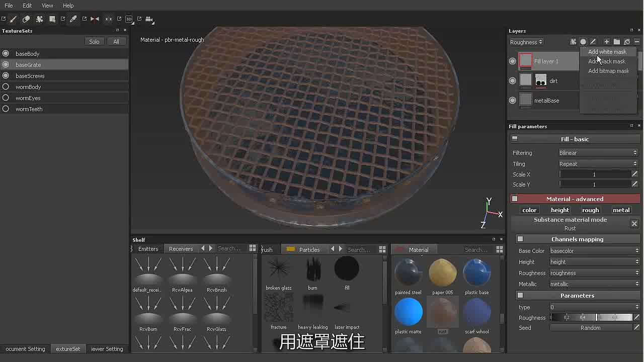Image resolution: width=644 pixels, height=362 pixels.
Task: Open the Edit menu
Action: (27, 6)
